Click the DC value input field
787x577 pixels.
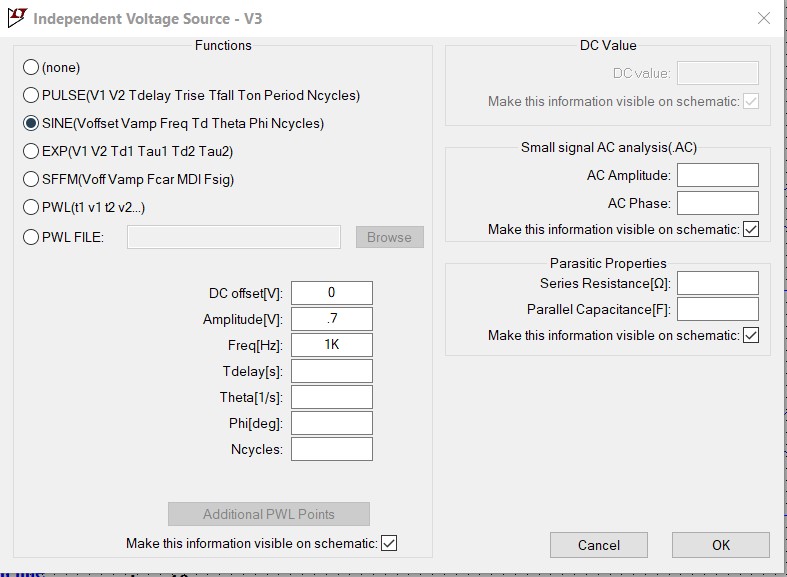coord(718,73)
